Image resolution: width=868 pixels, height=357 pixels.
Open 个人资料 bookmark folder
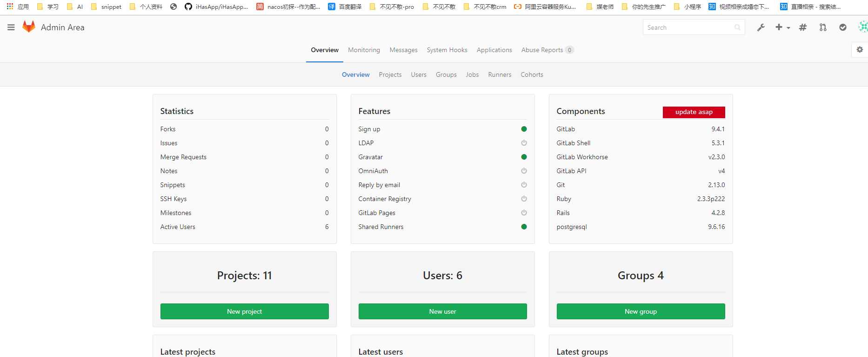(x=146, y=7)
